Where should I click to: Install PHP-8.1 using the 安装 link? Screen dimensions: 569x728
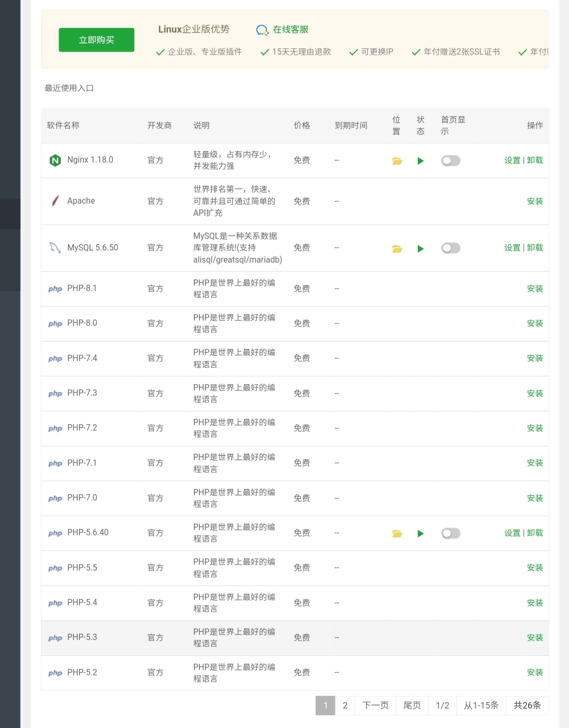pyautogui.click(x=535, y=288)
